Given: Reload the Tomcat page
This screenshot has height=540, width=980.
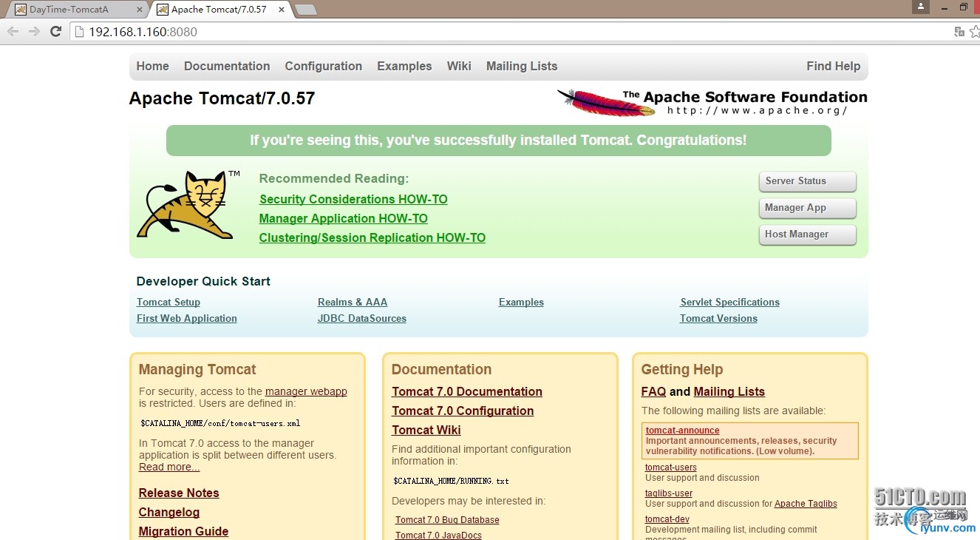Looking at the screenshot, I should click(55, 31).
